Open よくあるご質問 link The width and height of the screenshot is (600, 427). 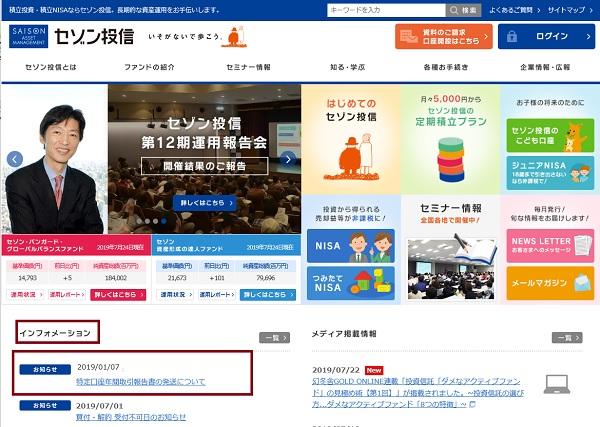click(x=515, y=10)
